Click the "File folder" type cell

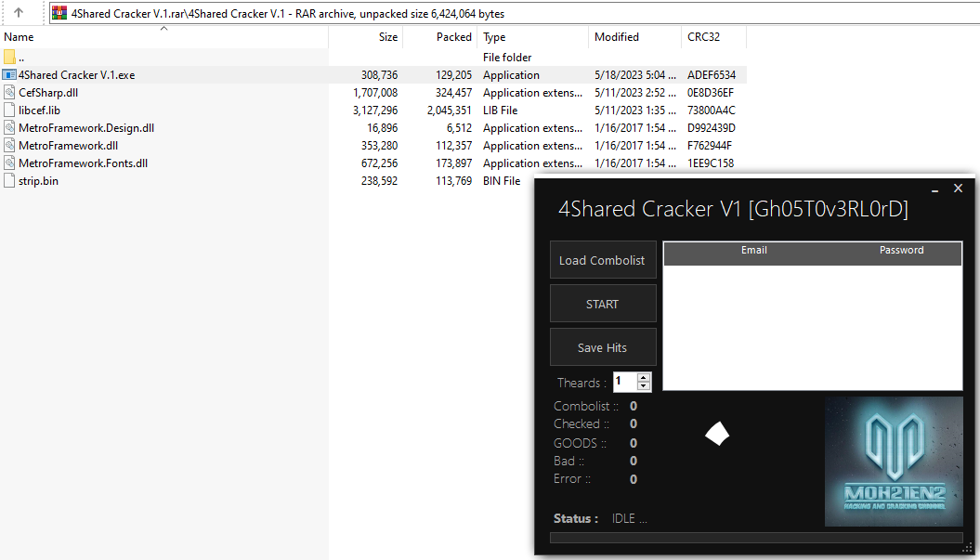click(x=507, y=57)
